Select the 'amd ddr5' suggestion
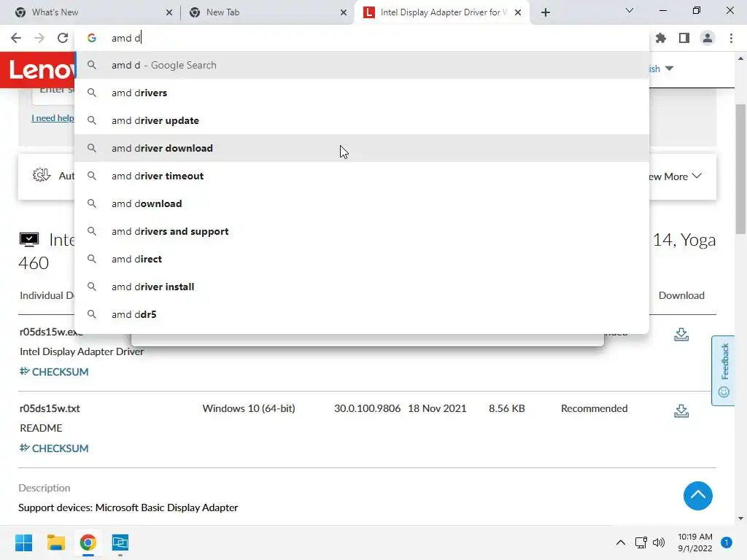Image resolution: width=747 pixels, height=560 pixels. [362, 314]
